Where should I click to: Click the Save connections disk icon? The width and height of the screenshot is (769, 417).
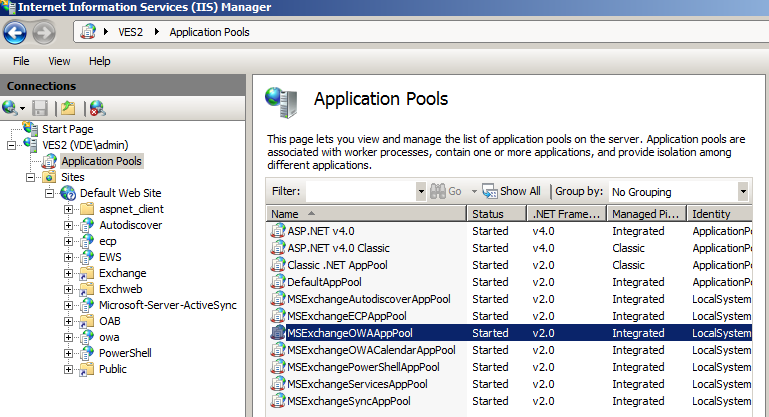click(x=40, y=108)
